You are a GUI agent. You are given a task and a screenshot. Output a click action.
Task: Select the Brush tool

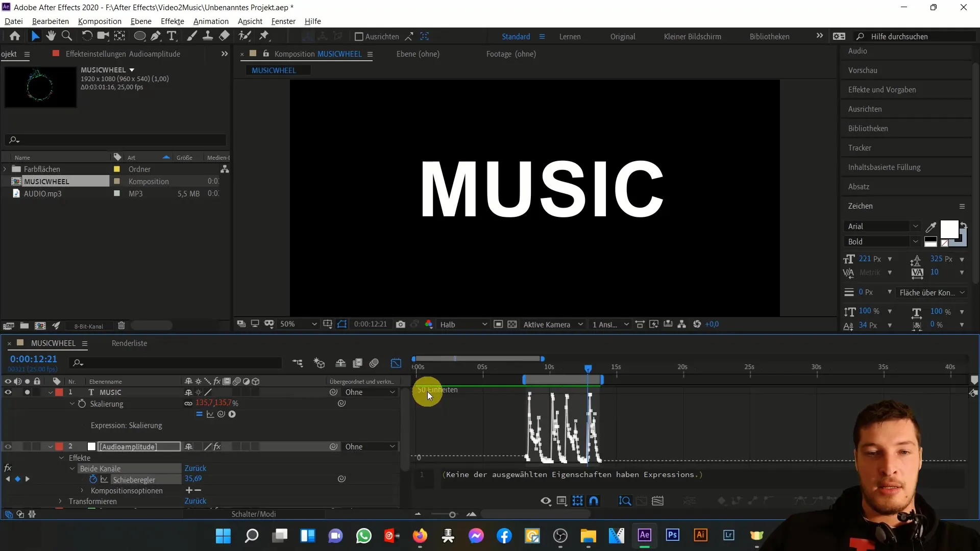click(x=192, y=36)
